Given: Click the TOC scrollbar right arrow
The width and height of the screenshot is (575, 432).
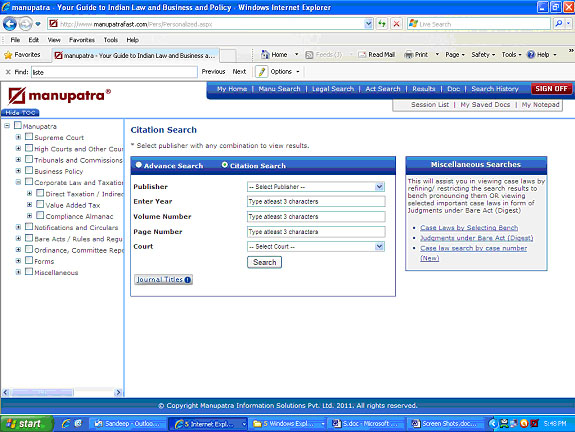Looking at the screenshot, I should (x=118, y=392).
